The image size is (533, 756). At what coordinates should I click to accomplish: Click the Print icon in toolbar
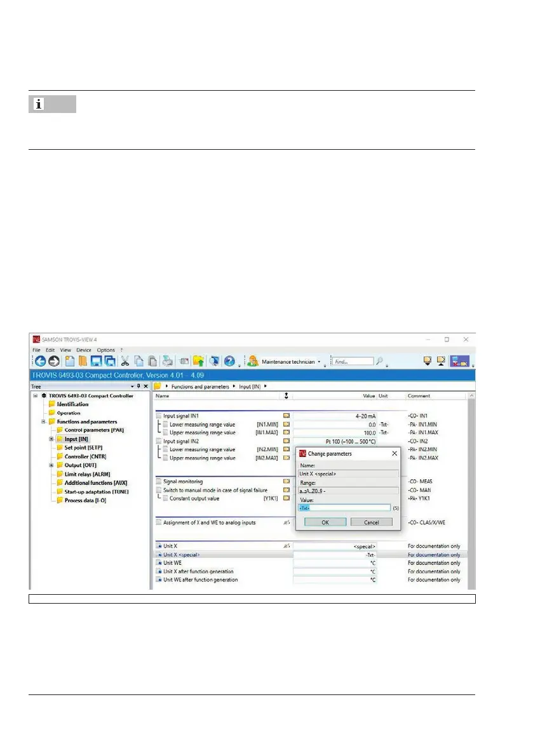point(167,361)
